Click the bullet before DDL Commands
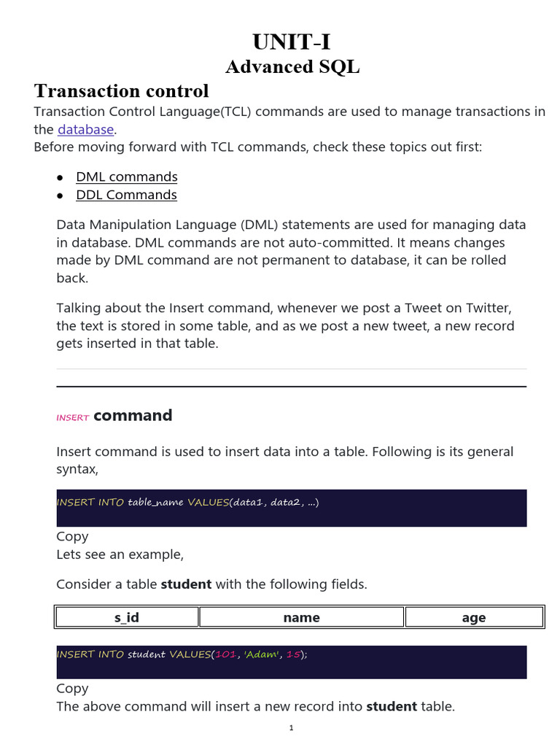Screen dimensions: 560x747 60,196
